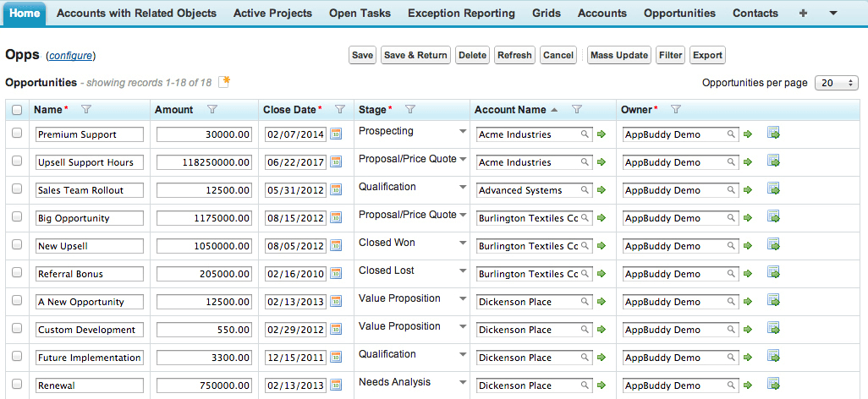Open the configure link next to Opps
Image resolution: width=868 pixels, height=399 pixels.
pyautogui.click(x=71, y=56)
